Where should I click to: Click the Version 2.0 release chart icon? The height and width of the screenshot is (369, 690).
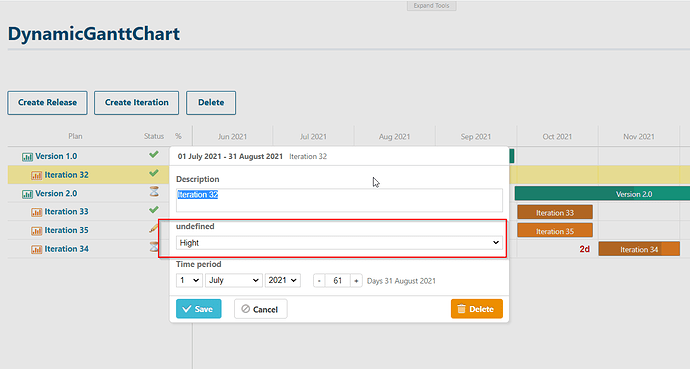(27, 194)
